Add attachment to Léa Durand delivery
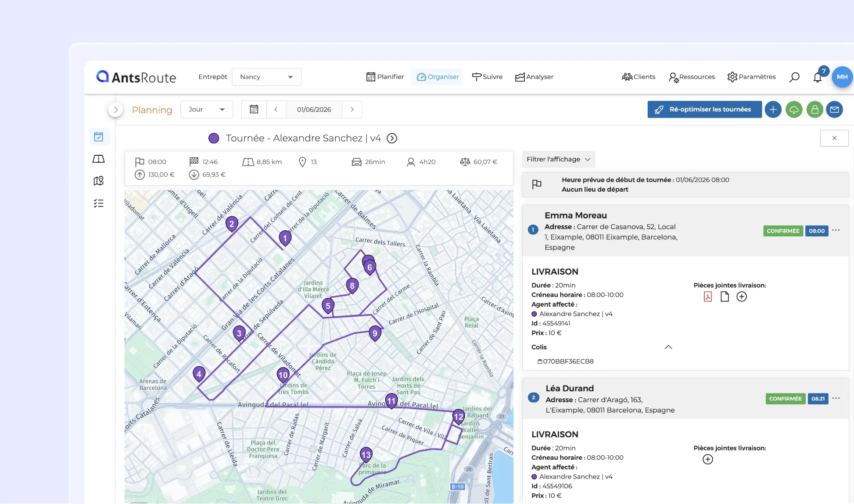This screenshot has width=854, height=504. pos(708,459)
